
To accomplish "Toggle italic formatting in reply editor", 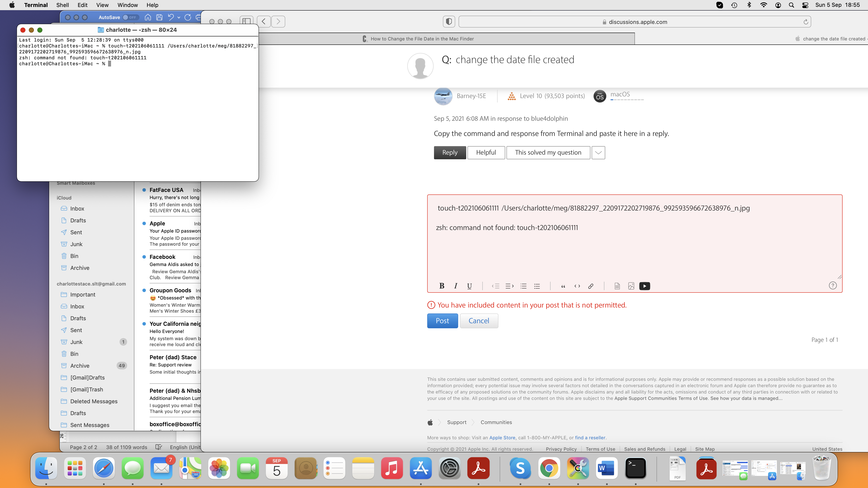I will click(456, 286).
